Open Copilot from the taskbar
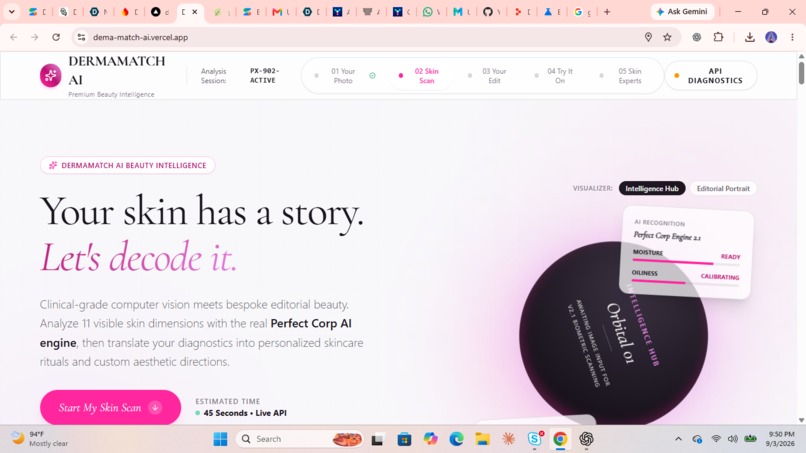806x453 pixels. click(430, 439)
